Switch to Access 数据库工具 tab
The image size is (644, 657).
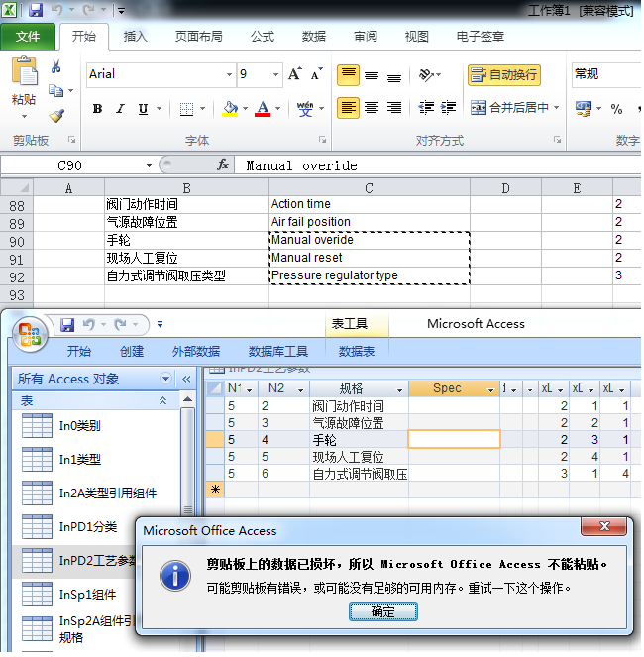tap(278, 351)
